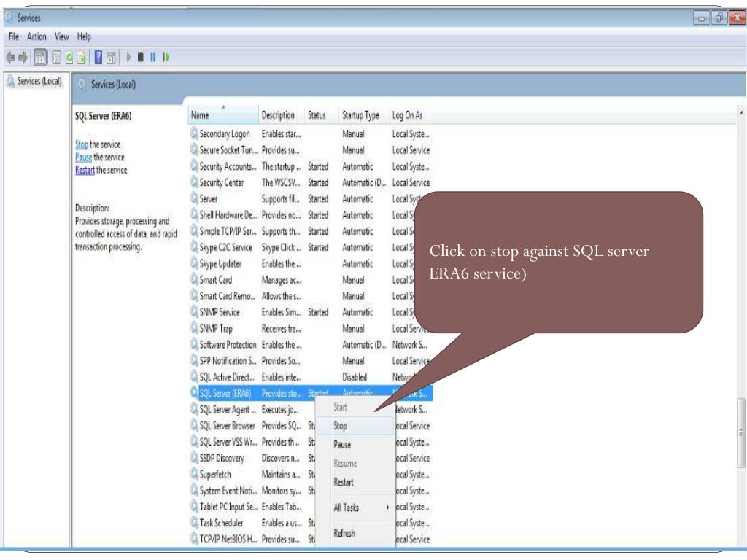Sort by the Status column header

[x=321, y=115]
